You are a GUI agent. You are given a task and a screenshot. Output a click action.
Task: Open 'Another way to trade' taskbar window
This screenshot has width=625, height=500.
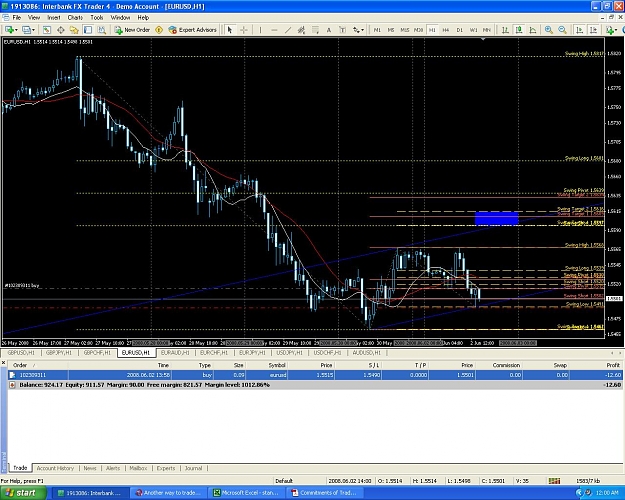169,493
